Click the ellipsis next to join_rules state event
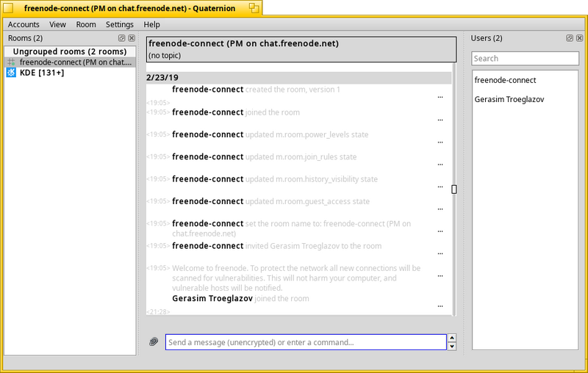Image resolution: width=588 pixels, height=373 pixels. coord(440,164)
